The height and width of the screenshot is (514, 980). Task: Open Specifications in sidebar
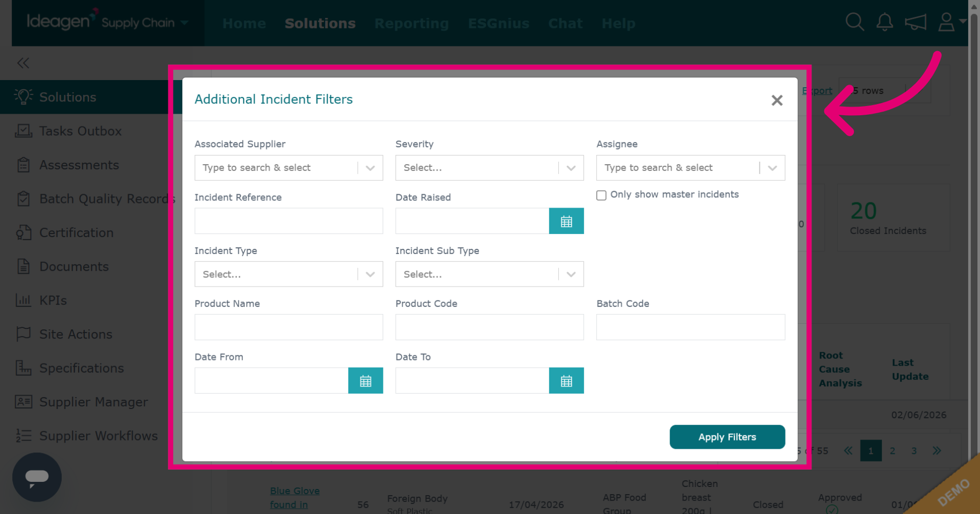pos(82,368)
